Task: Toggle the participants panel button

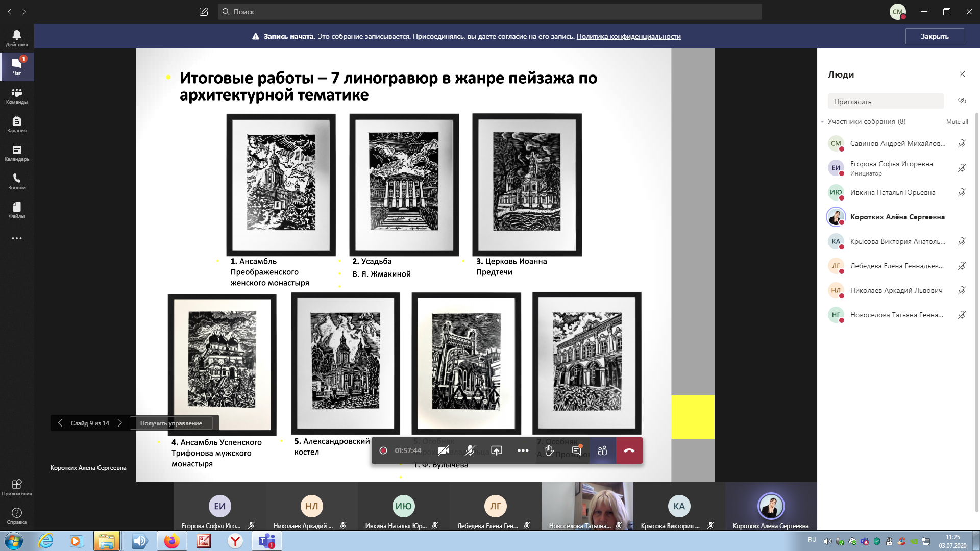Action: pos(603,450)
